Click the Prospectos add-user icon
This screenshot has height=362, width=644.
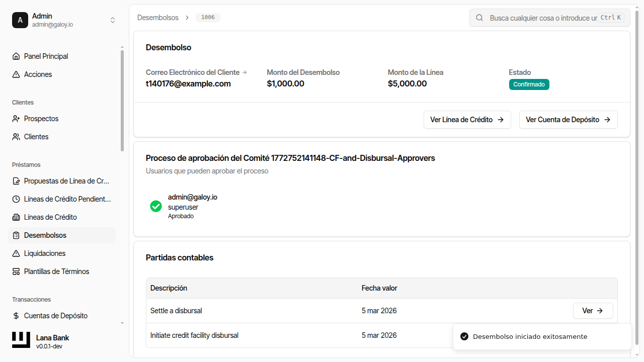(x=16, y=119)
